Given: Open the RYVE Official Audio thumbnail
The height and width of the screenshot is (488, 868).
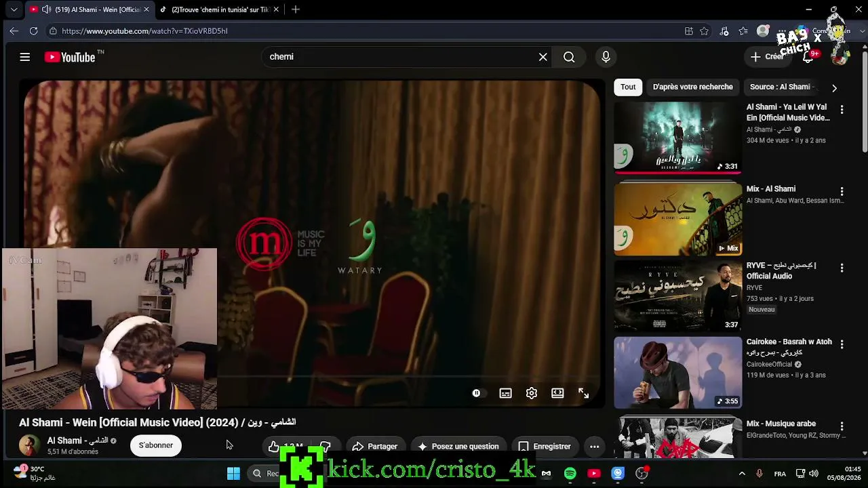Looking at the screenshot, I should pyautogui.click(x=678, y=295).
